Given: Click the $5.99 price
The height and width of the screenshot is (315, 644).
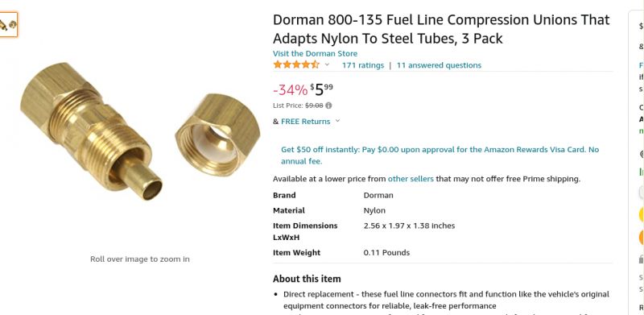Looking at the screenshot, I should pyautogui.click(x=321, y=89).
